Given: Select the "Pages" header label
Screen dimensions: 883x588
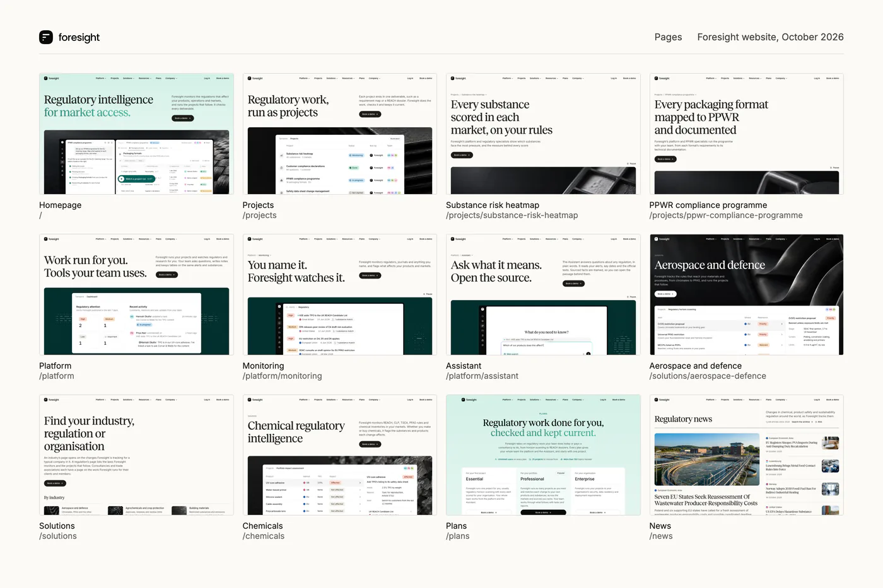Looking at the screenshot, I should tap(668, 37).
